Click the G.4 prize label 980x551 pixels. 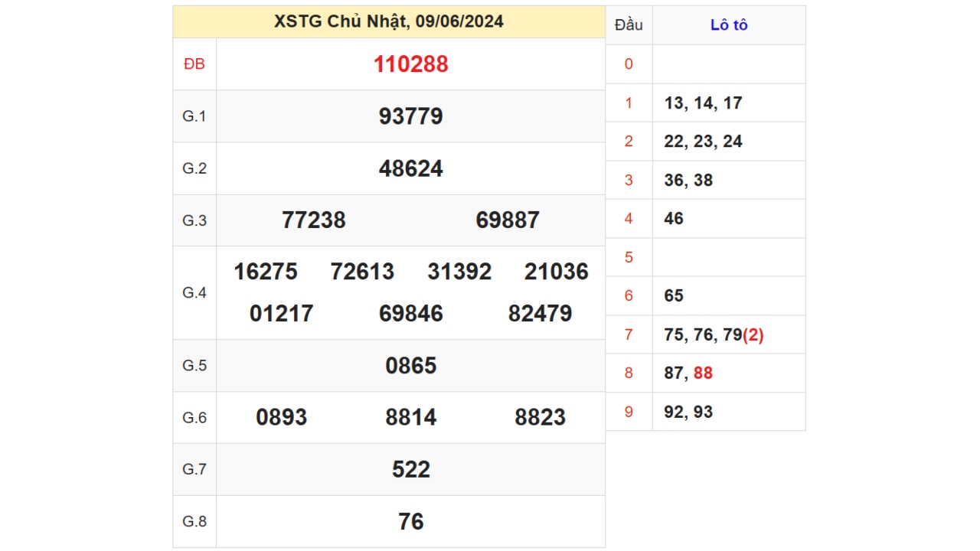(194, 292)
